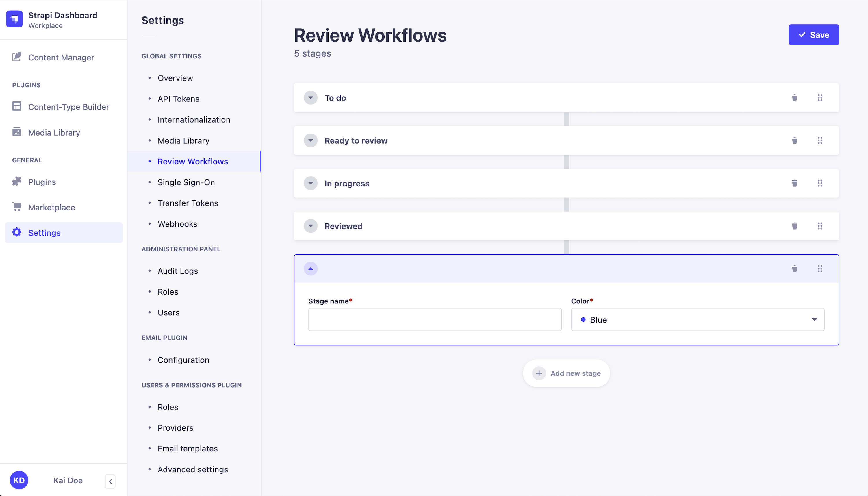Delete the To do stage
The width and height of the screenshot is (868, 496).
click(x=794, y=98)
